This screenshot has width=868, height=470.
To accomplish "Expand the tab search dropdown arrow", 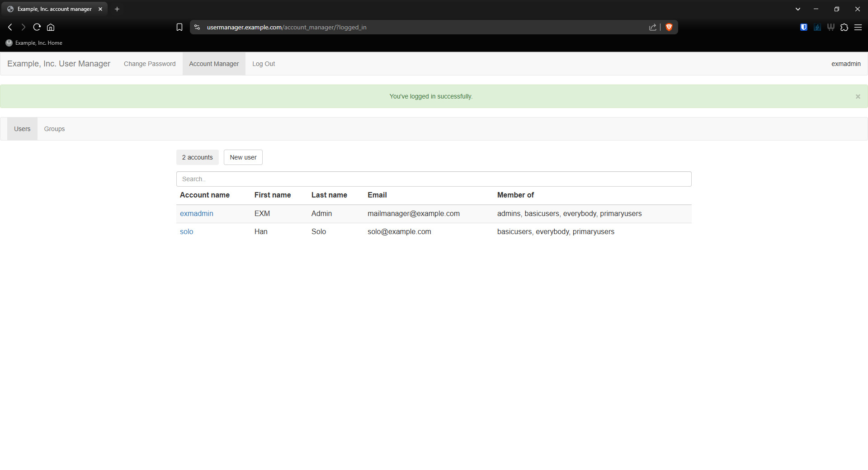I will [798, 9].
